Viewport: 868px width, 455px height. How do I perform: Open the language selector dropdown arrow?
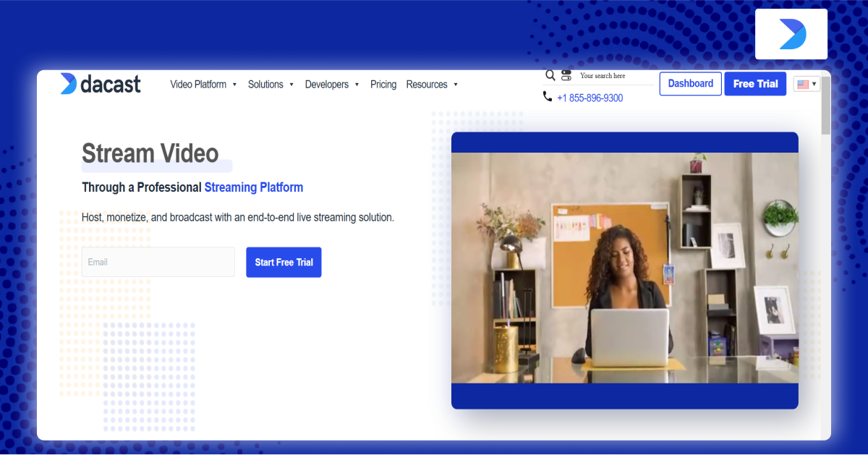tap(814, 85)
